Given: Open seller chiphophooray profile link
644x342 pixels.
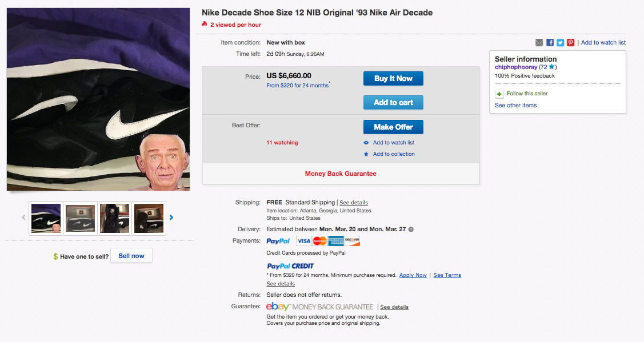Looking at the screenshot, I should coord(515,67).
